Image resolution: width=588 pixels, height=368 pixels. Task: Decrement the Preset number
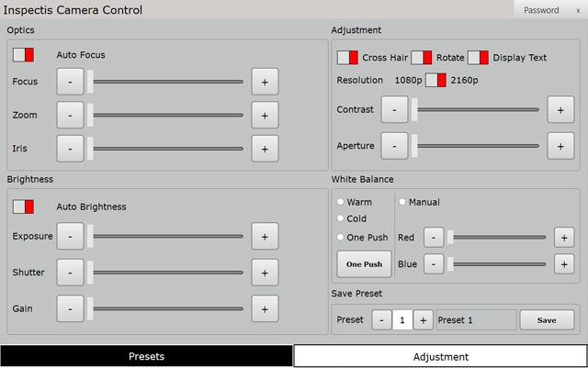coord(382,320)
